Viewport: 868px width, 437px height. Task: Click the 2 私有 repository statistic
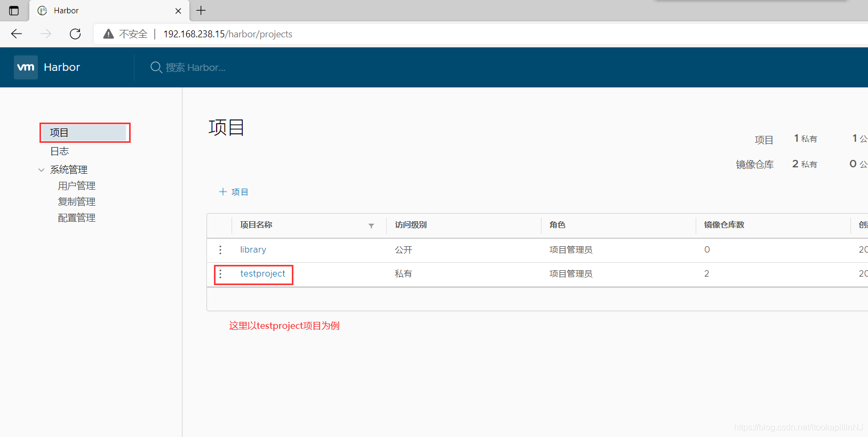click(x=805, y=164)
